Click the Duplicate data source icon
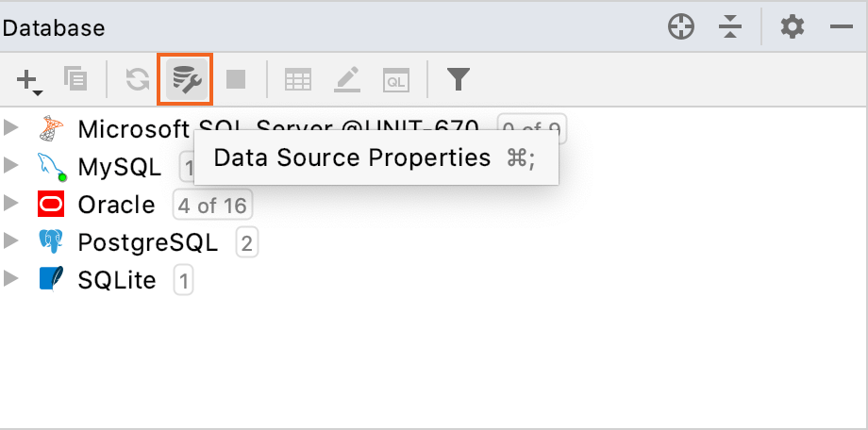Image resolution: width=868 pixels, height=430 pixels. click(75, 78)
